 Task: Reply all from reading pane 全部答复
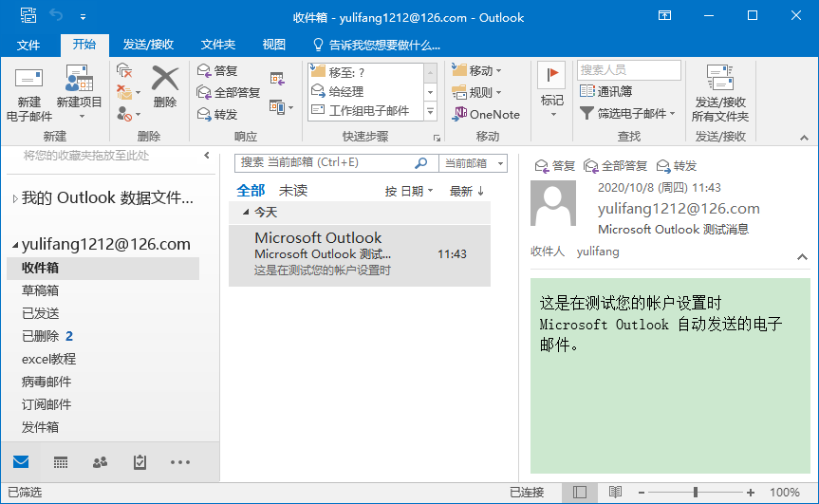pyautogui.click(x=615, y=166)
